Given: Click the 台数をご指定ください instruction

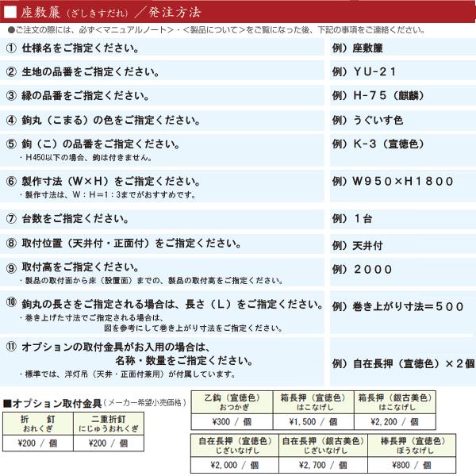Looking at the screenshot, I should point(76,218).
